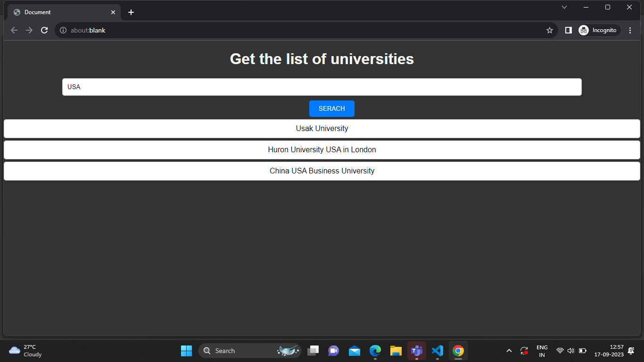Open the ENG IN language switcher
The image size is (644, 362).
(x=542, y=351)
